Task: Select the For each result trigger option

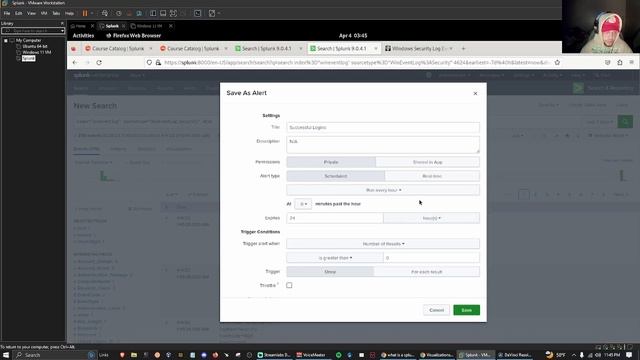Action: [427, 271]
